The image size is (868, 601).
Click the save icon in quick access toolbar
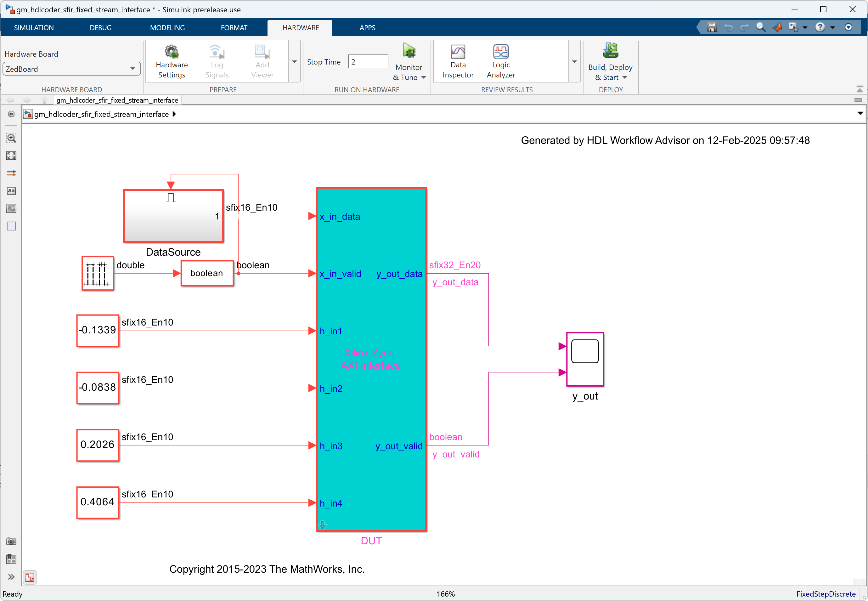tap(711, 27)
